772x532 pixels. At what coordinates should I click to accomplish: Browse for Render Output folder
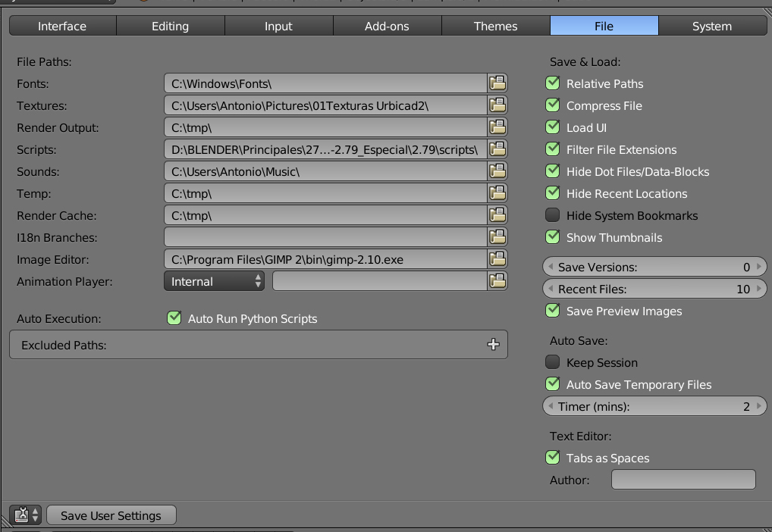[x=497, y=127]
